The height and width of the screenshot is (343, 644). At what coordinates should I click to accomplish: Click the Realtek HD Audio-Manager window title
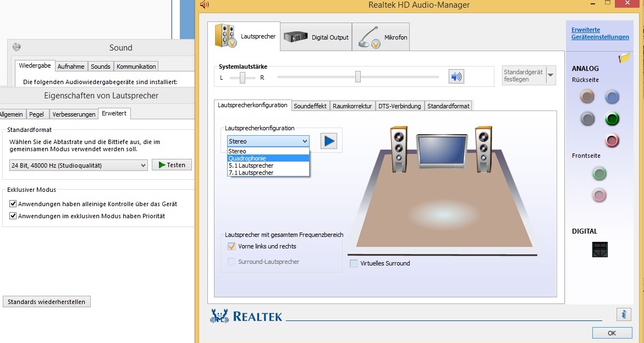coord(419,5)
